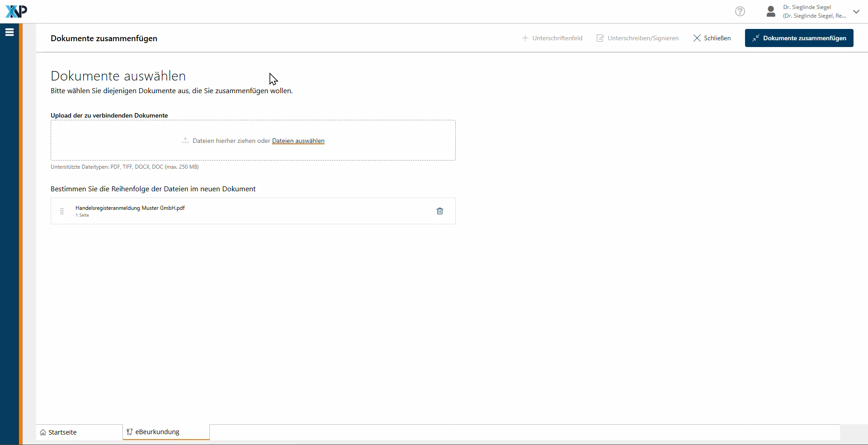This screenshot has width=868, height=445.
Task: Open help via question mark icon
Action: (x=740, y=11)
